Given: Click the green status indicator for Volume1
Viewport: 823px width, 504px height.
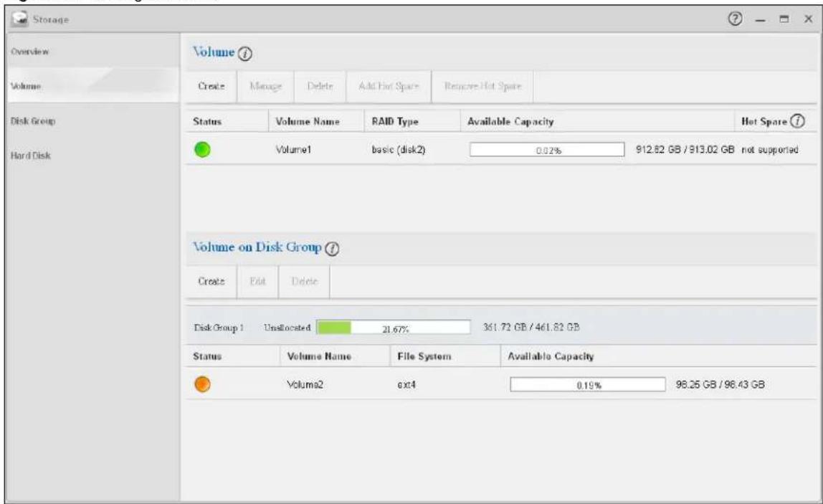Looking at the screenshot, I should (202, 150).
